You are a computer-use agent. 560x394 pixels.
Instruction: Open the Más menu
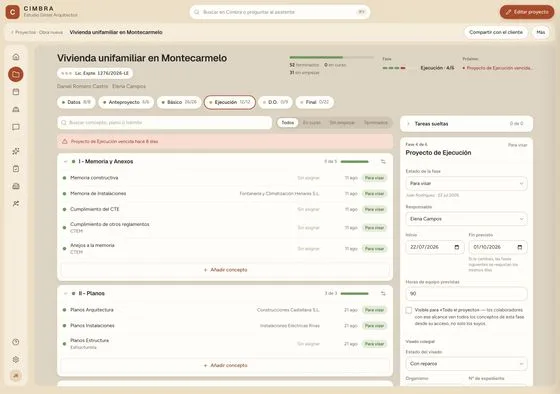point(541,32)
